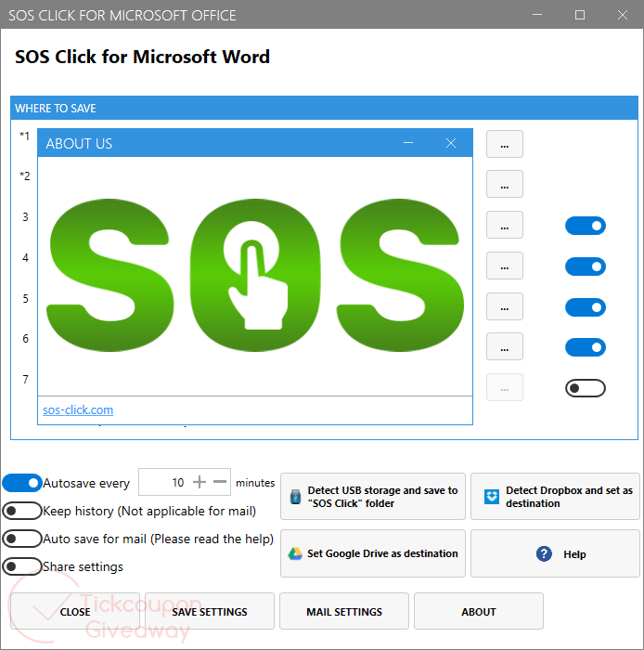Close the About Us dialog
The width and height of the screenshot is (644, 650).
(451, 143)
